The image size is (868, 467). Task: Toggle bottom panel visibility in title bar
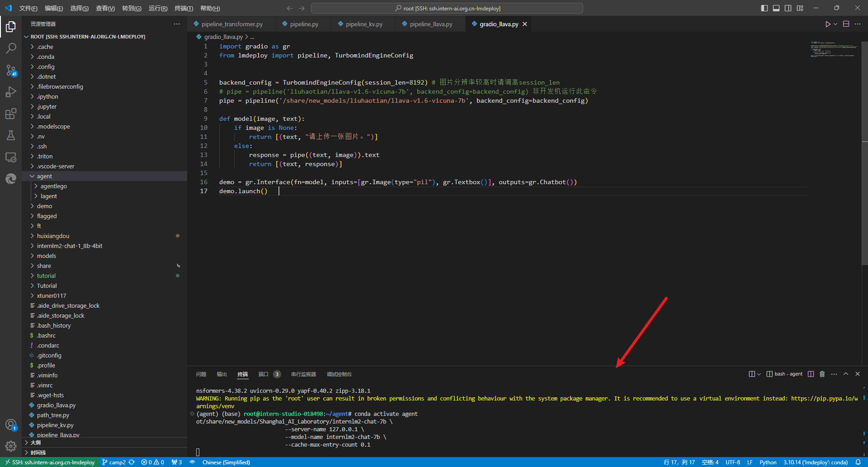point(776,8)
